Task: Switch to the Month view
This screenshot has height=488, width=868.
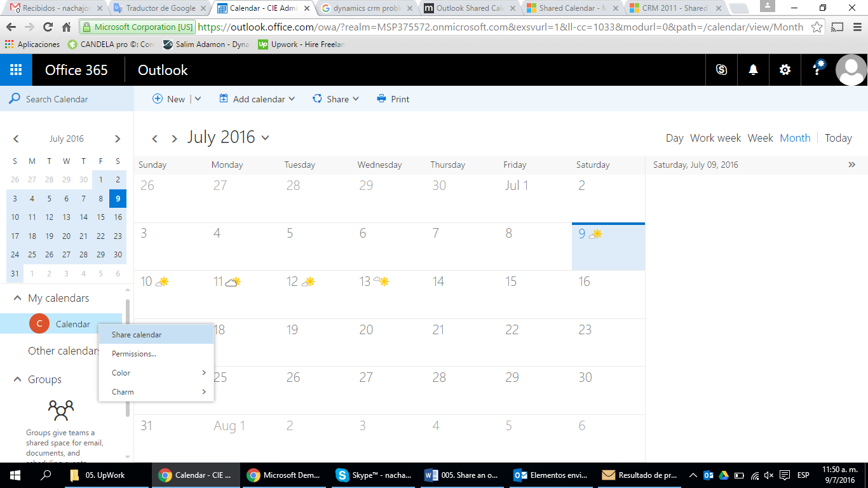Action: (795, 138)
